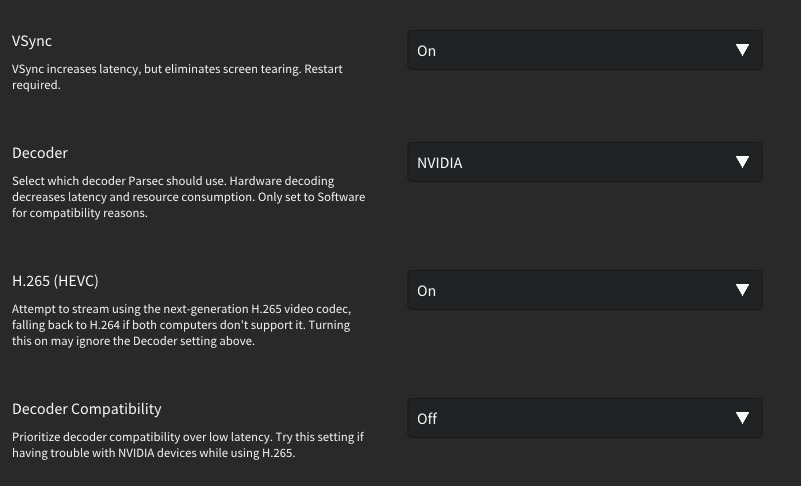Click the H.265 video codec description paragraph
This screenshot has width=801, height=486.
point(181,325)
